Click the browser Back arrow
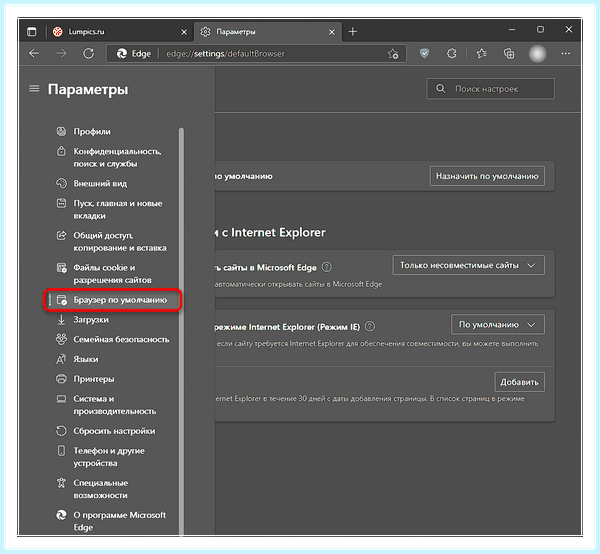The width and height of the screenshot is (600, 554). tap(34, 54)
